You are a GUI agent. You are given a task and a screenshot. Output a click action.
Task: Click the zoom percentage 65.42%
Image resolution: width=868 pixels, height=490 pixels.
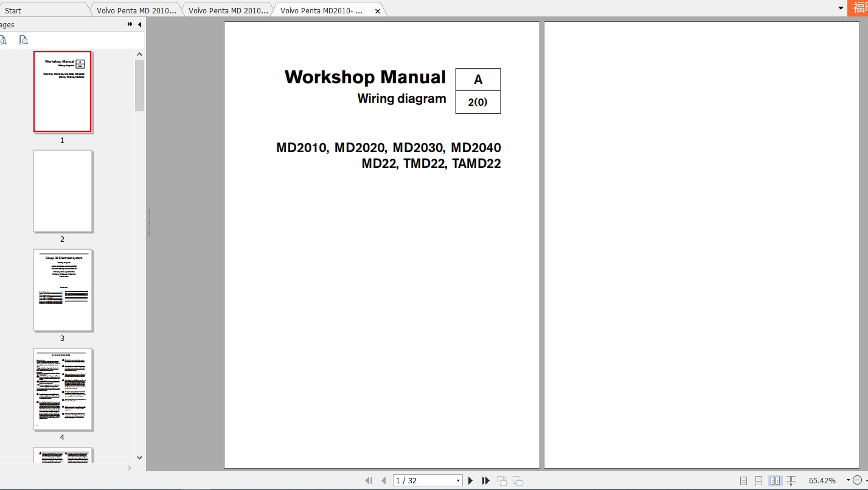[822, 480]
